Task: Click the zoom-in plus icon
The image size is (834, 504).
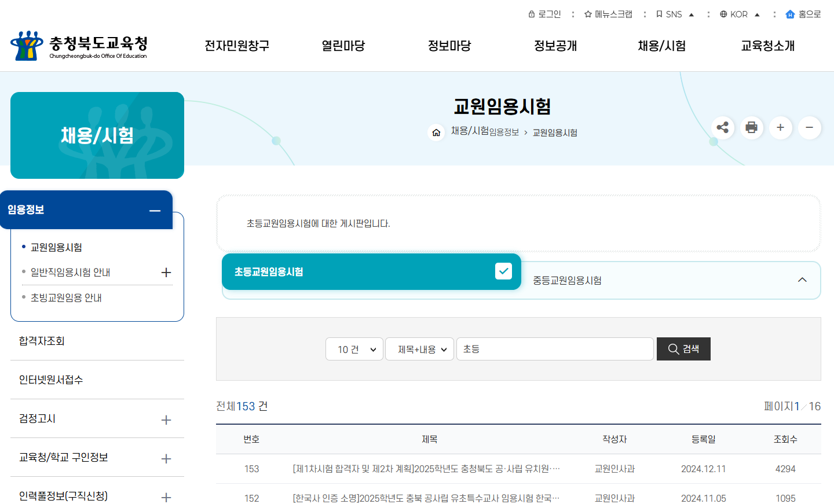Action: [x=781, y=128]
